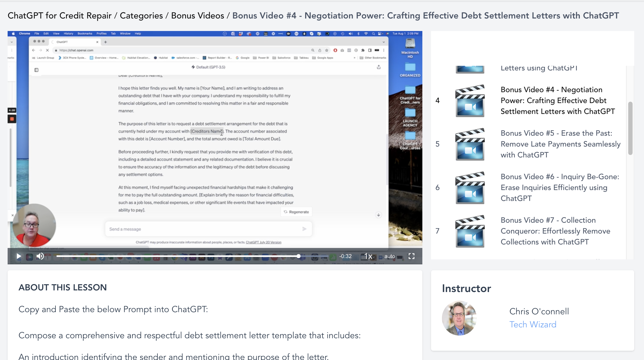Screen dimensions: 644x360
Task: Click the 'Copy and Paste the below Prompt' line
Action: click(113, 309)
